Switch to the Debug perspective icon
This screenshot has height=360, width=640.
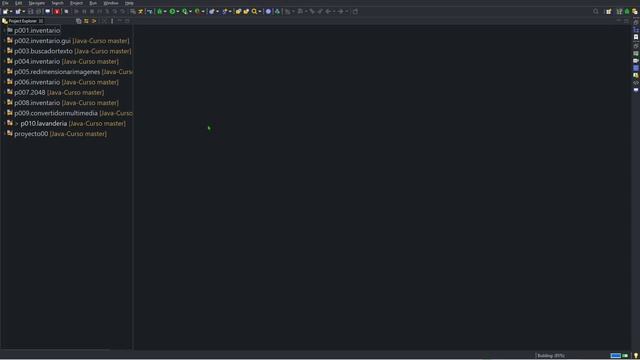pyautogui.click(x=627, y=11)
